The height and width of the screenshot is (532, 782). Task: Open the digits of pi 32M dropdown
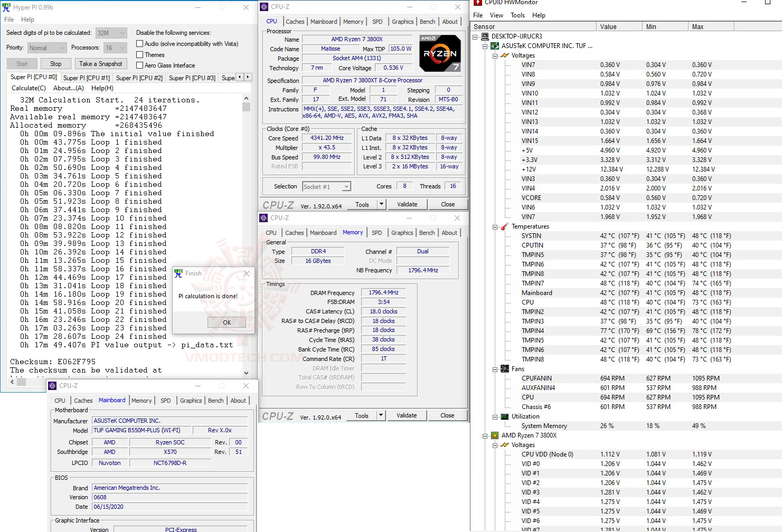pyautogui.click(x=111, y=33)
